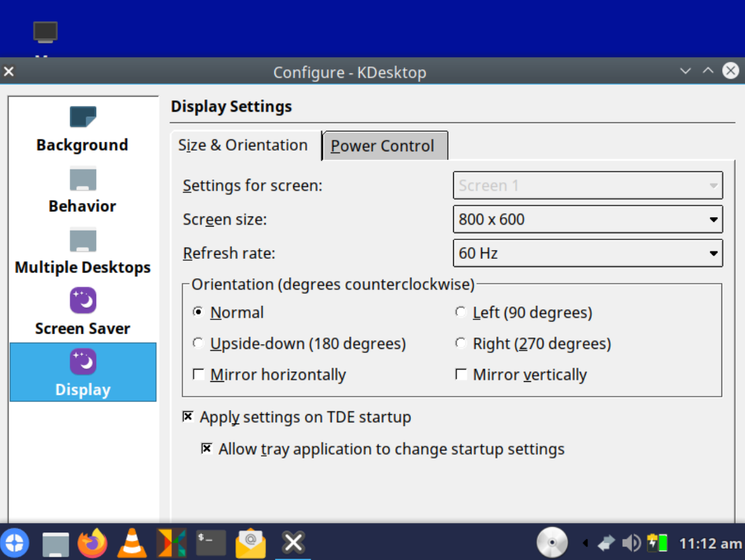
Task: Go to Multiple Desktops settings
Action: pyautogui.click(x=83, y=251)
